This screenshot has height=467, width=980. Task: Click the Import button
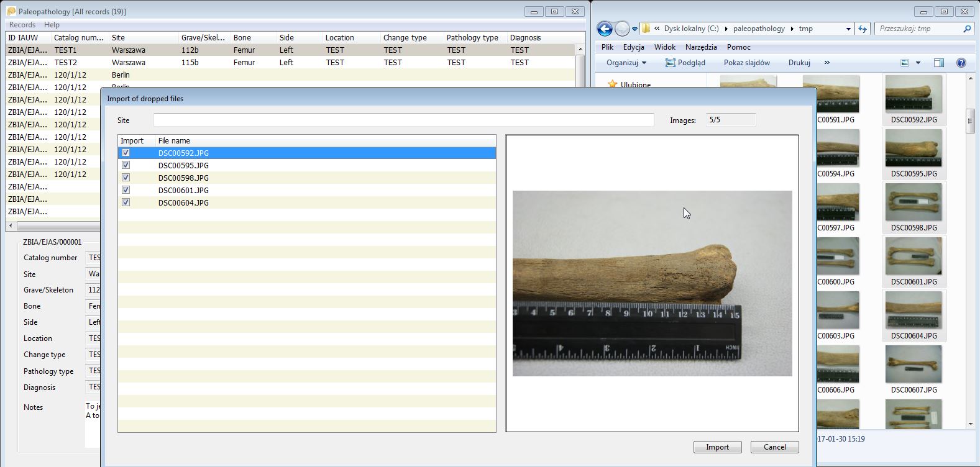(x=717, y=447)
